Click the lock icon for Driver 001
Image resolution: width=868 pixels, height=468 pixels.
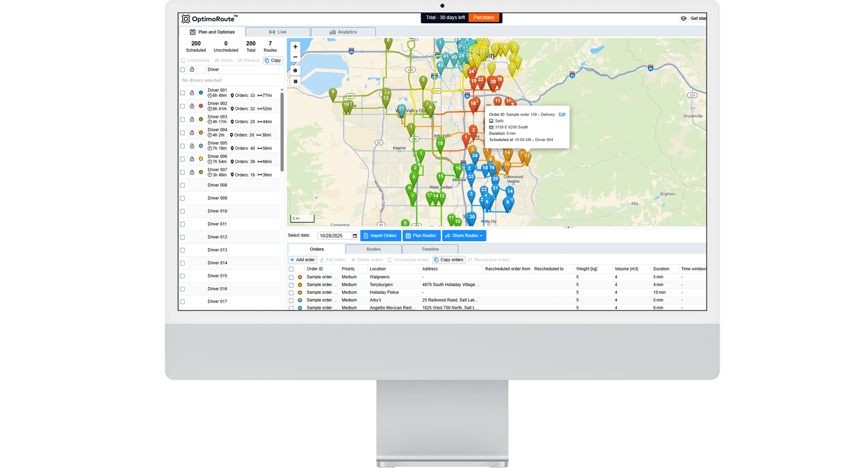(x=192, y=93)
